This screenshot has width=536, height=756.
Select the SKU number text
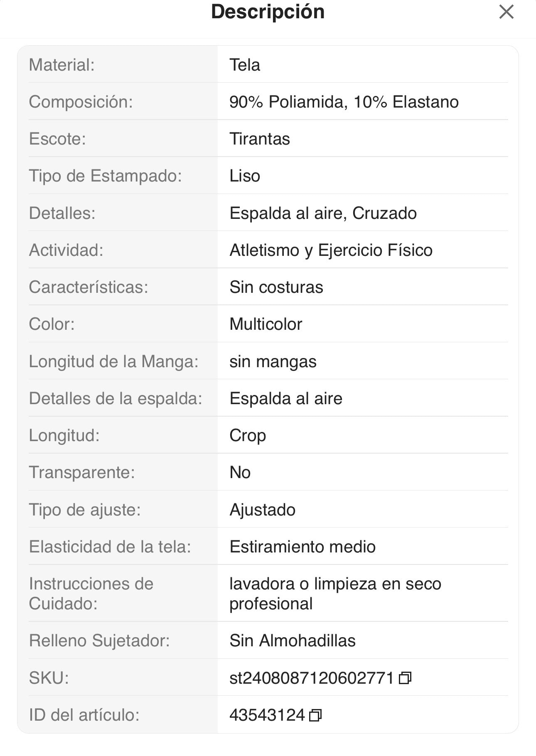[x=311, y=678]
